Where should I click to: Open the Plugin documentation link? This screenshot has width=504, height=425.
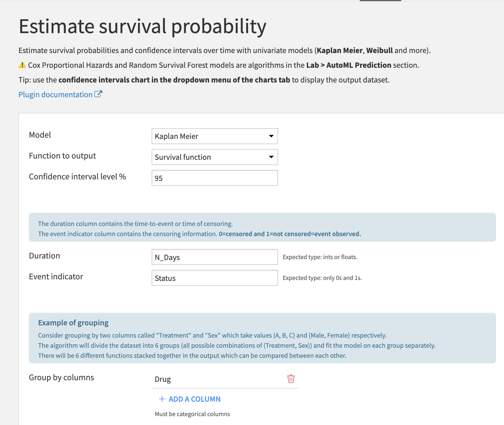click(x=55, y=94)
